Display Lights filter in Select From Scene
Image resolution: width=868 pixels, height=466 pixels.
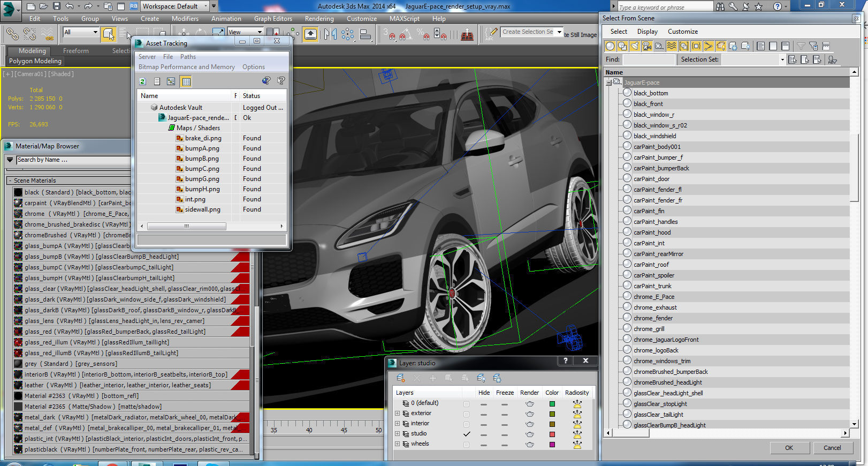tap(635, 46)
